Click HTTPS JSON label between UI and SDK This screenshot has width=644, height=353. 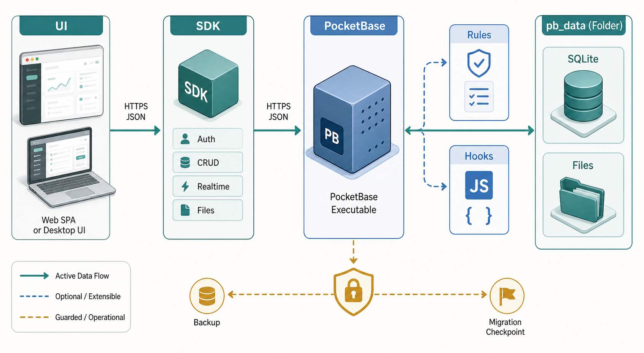tap(136, 112)
